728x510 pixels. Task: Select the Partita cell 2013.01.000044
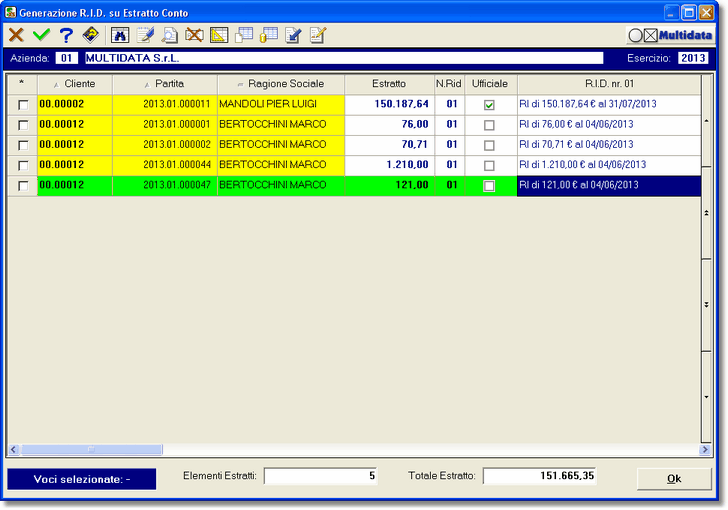point(165,165)
